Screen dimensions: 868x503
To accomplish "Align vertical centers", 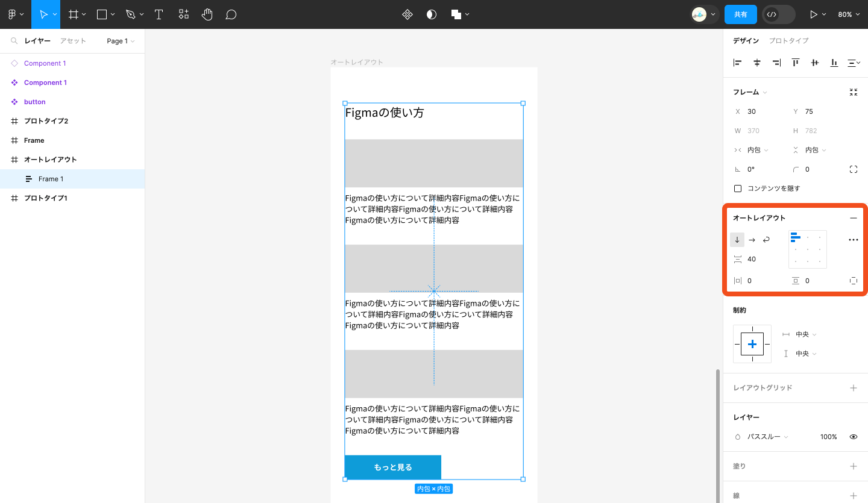I will [815, 63].
